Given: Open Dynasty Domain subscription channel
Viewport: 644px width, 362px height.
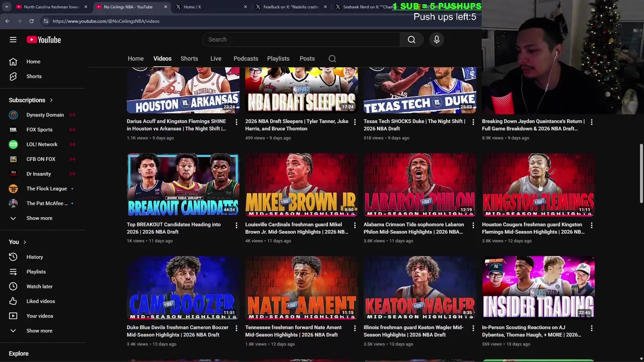Looking at the screenshot, I should (44, 115).
